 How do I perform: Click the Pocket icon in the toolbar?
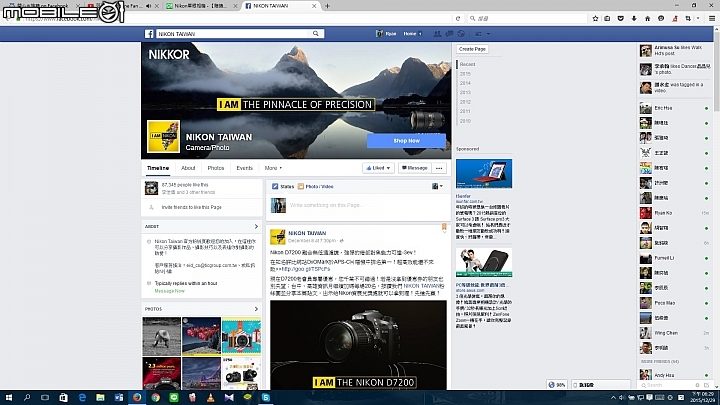(620, 18)
